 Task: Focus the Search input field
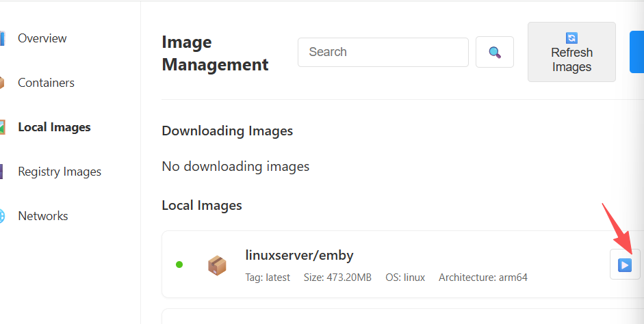383,52
